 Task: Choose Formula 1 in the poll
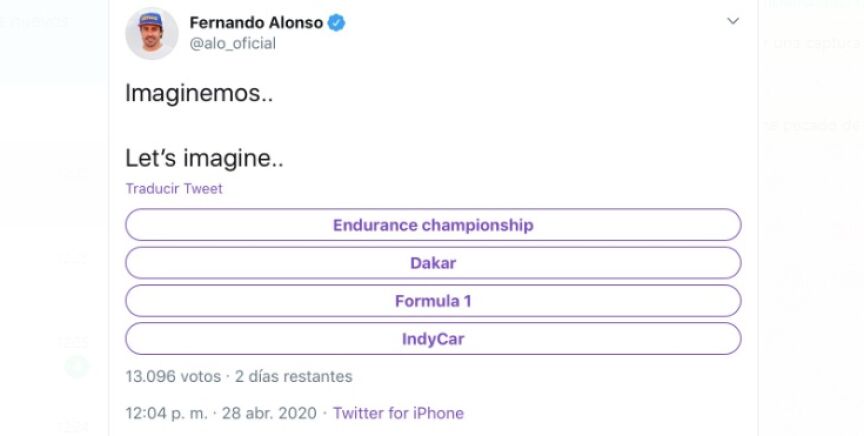click(x=432, y=301)
